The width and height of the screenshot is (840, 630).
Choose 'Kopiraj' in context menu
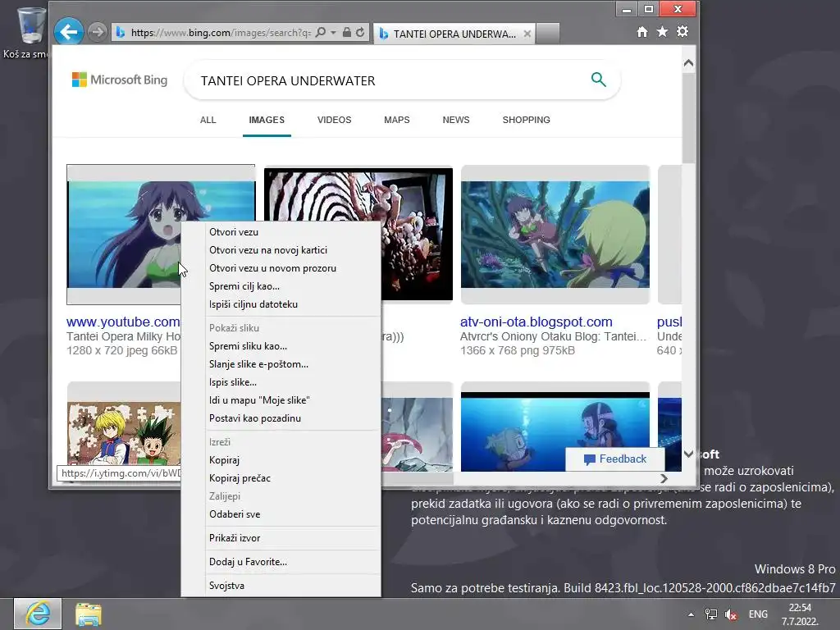281,460
